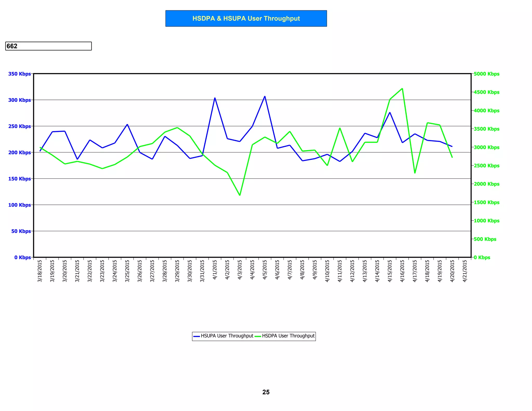This screenshot has width=532, height=411.
Task: Click the HSUPA User Throughput legend label
Action: [x=227, y=336]
